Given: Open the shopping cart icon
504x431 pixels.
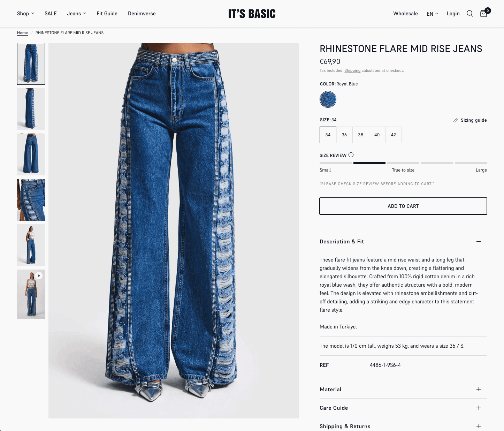Looking at the screenshot, I should click(484, 13).
